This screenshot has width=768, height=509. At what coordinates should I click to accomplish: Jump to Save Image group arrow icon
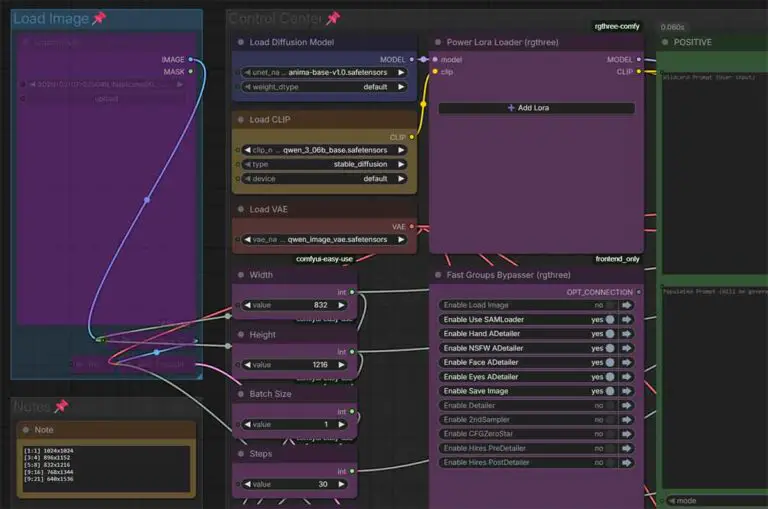click(x=626, y=391)
